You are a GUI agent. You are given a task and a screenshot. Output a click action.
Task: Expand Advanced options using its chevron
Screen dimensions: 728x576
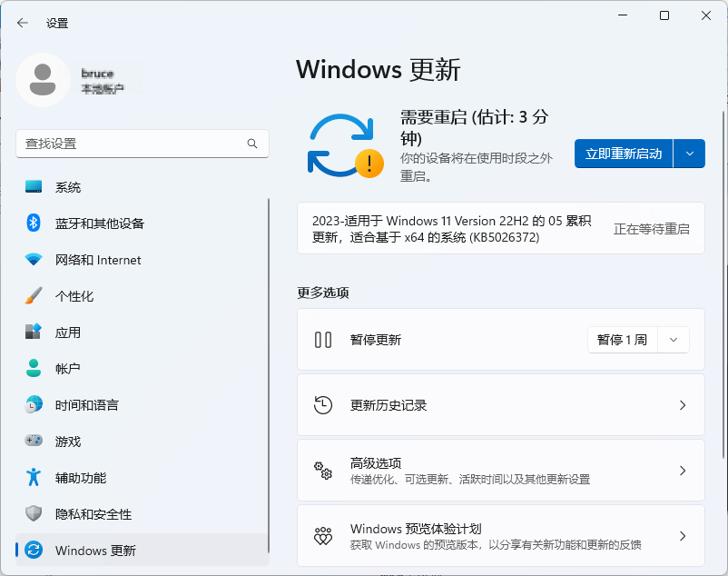tap(683, 471)
